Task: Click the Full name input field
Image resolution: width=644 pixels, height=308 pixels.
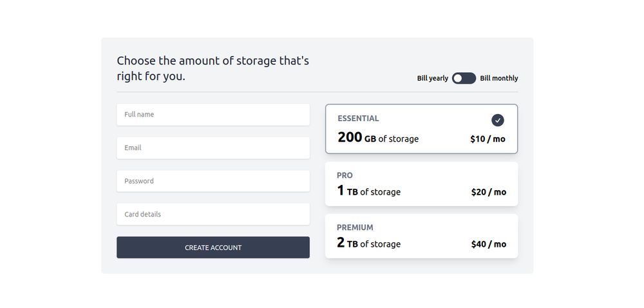Action: click(x=213, y=115)
